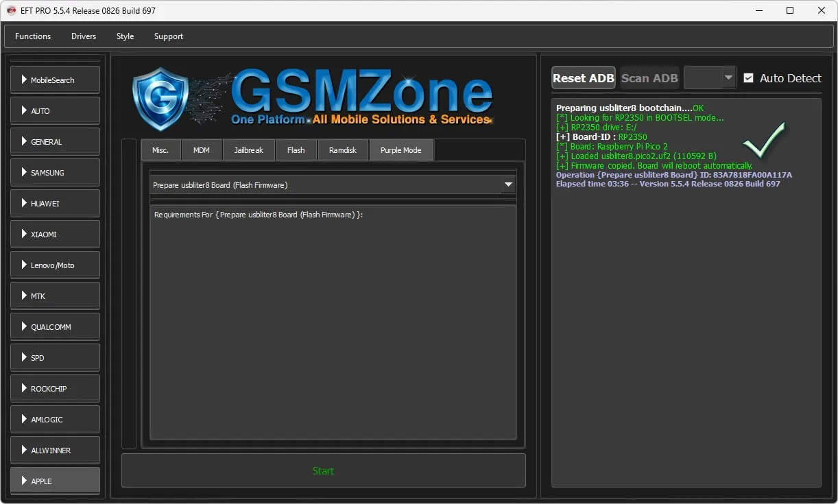Click the green Start button
The height and width of the screenshot is (504, 838).
(323, 471)
